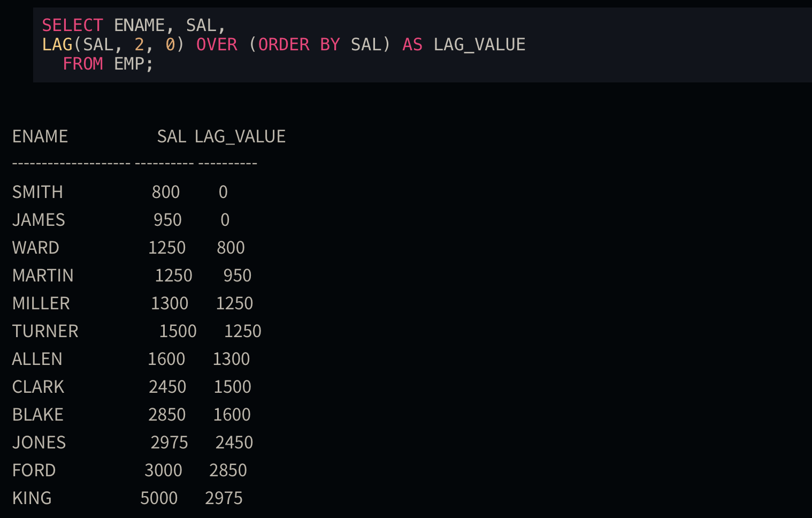Click the FROM keyword in the query
Screen dimensions: 812x518
[83, 64]
